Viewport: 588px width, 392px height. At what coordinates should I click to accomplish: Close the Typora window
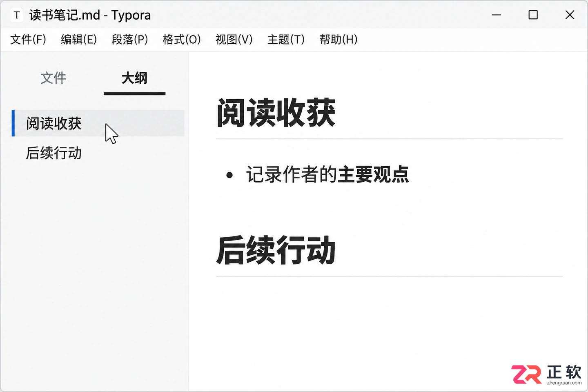click(x=570, y=15)
